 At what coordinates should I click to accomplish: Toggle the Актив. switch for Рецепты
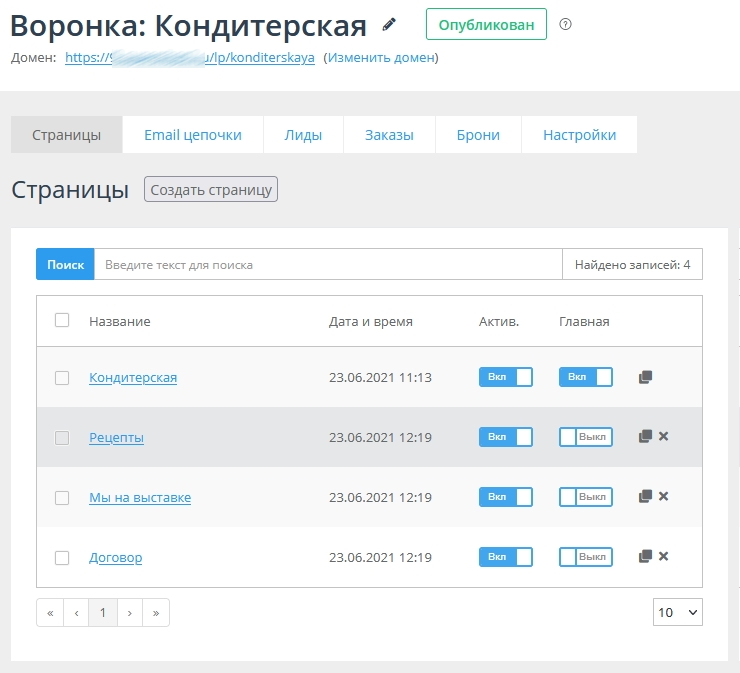[x=505, y=437]
